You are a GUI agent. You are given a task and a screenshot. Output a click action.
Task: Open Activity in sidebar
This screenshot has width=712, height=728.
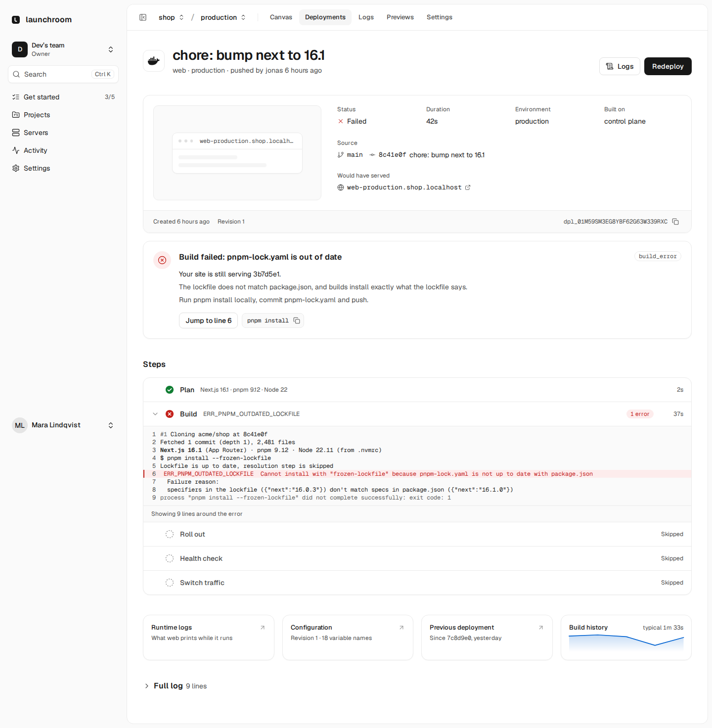coord(63,150)
